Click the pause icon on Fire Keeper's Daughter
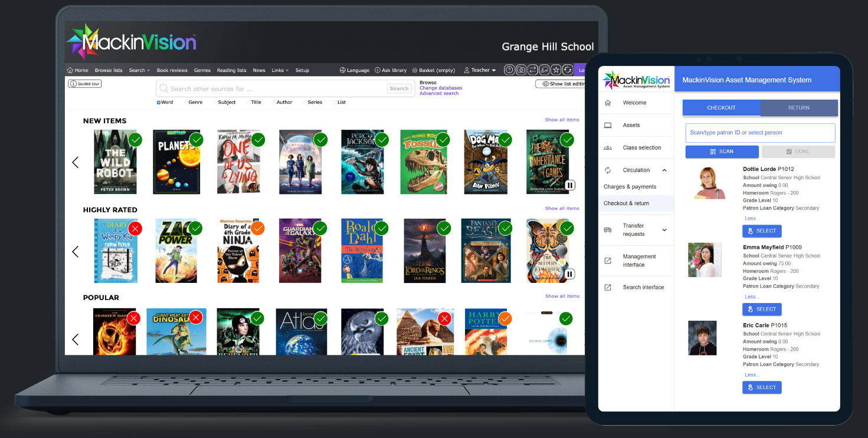Viewport: 868px width, 438px height. [x=569, y=274]
